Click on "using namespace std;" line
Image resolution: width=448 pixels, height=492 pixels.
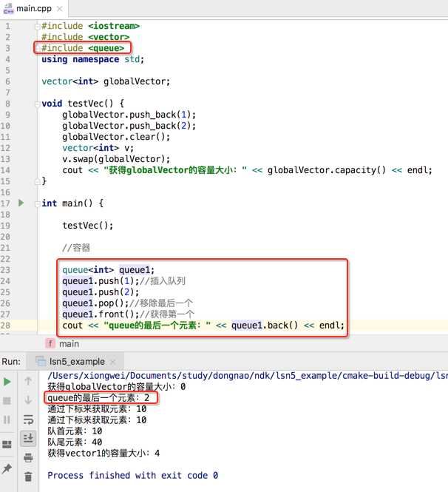[93, 59]
